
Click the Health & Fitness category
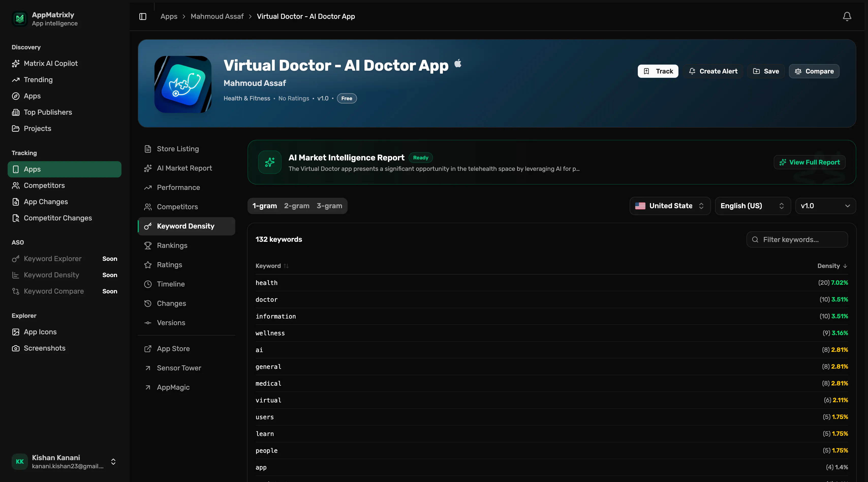(247, 98)
